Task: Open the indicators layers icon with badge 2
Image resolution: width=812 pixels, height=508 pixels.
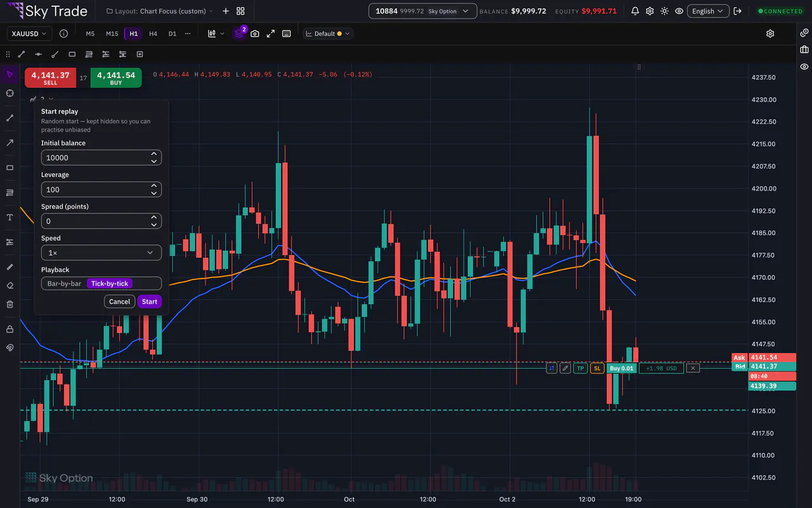Action: 239,34
